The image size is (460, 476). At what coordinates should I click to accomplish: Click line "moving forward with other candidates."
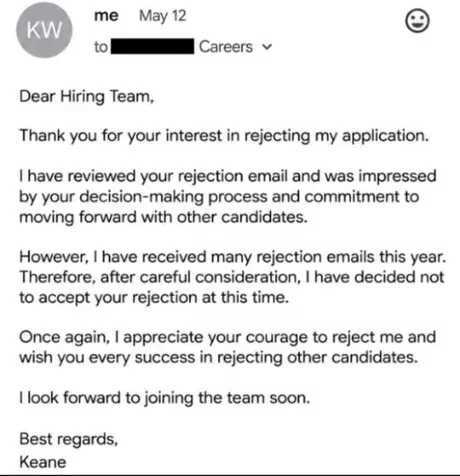coord(163,217)
